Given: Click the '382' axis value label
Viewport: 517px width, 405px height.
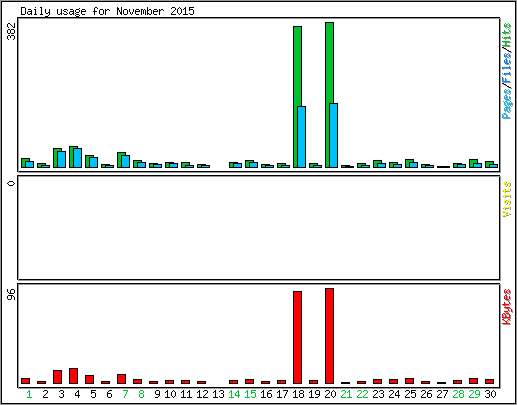Looking at the screenshot, I should coord(12,31).
